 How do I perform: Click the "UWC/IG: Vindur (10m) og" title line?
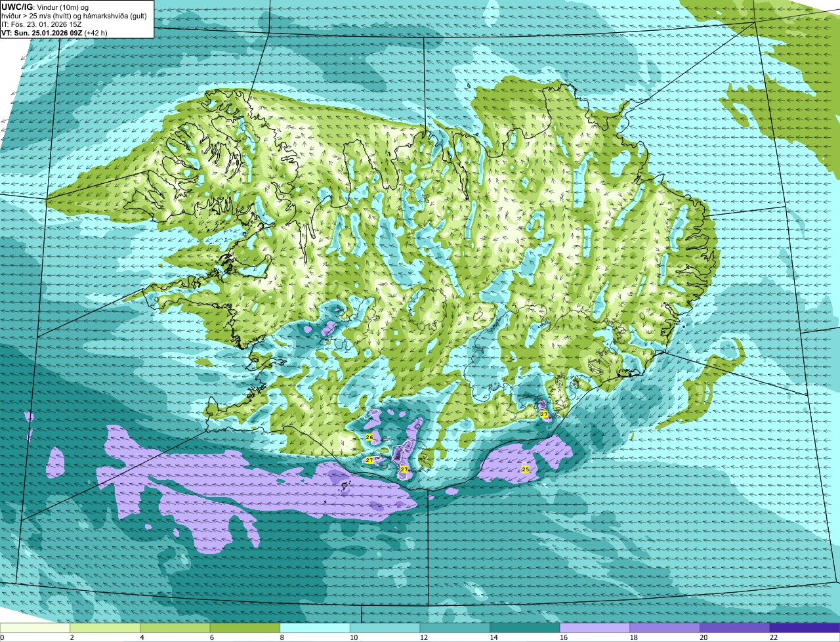pos(45,6)
